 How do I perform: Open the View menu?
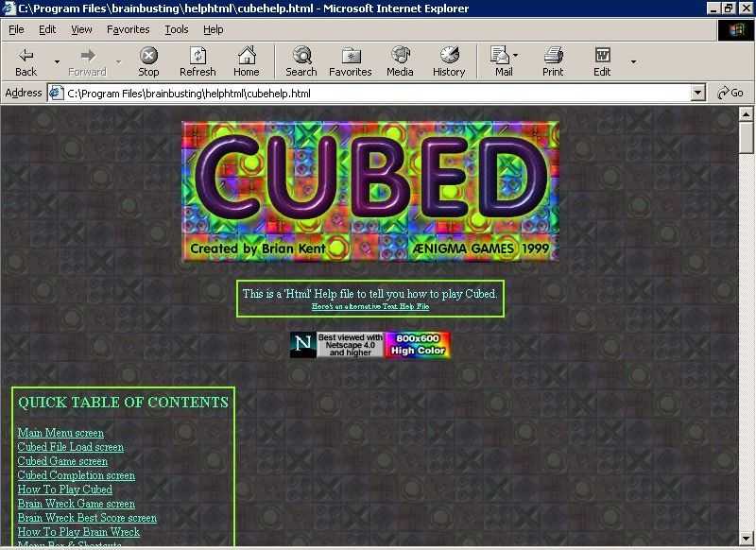tap(81, 29)
